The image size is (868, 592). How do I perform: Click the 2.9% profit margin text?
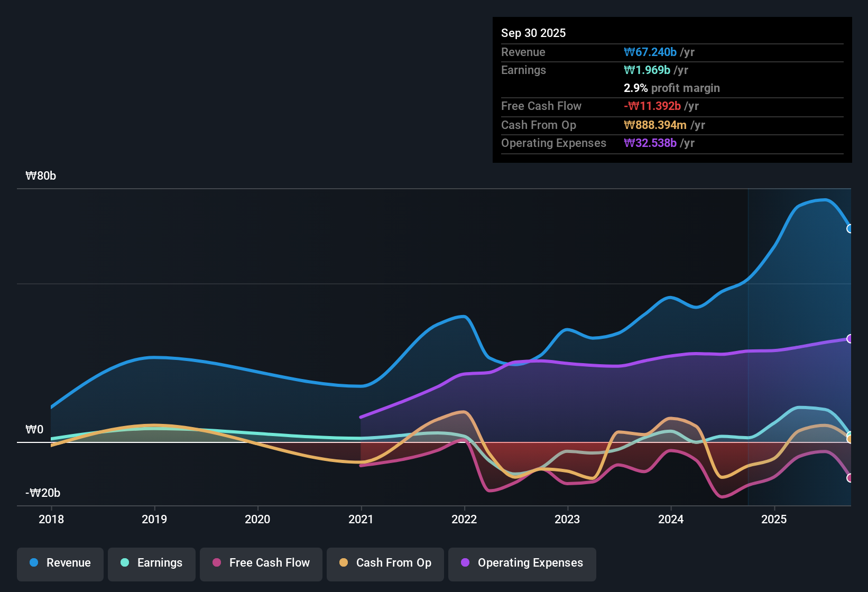click(671, 88)
